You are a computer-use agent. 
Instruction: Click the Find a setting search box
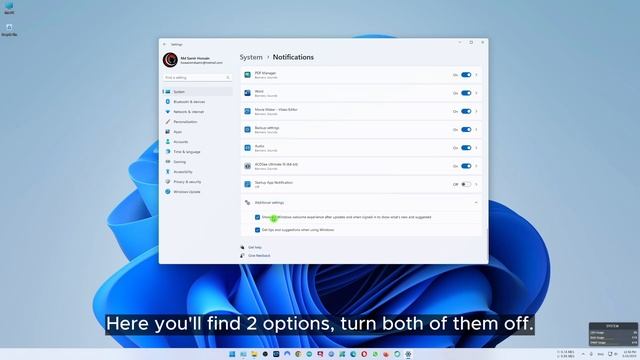click(x=197, y=77)
